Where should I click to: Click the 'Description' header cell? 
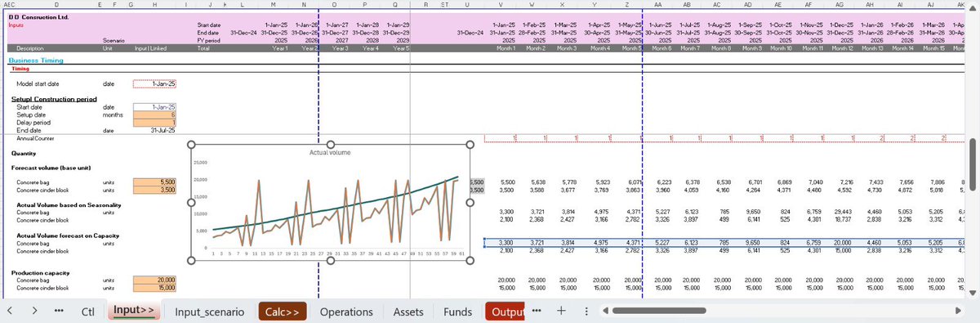30,47
